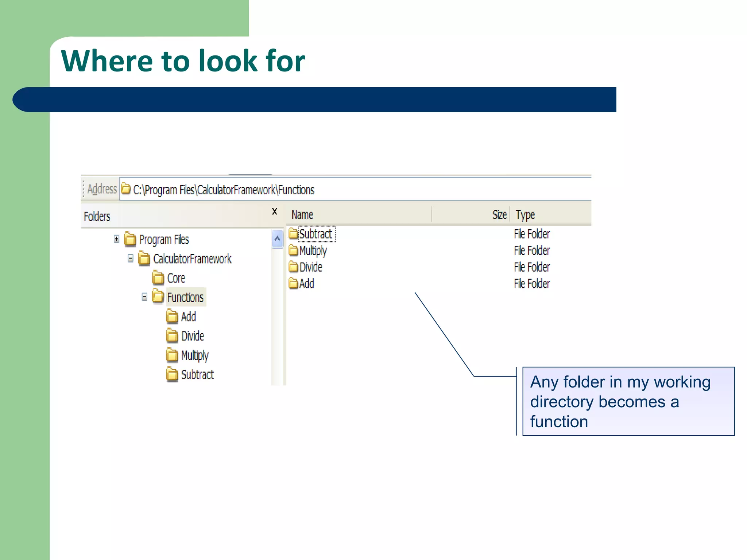Click the Multiply folder icon in file list
Screen dimensions: 747x560
293,250
